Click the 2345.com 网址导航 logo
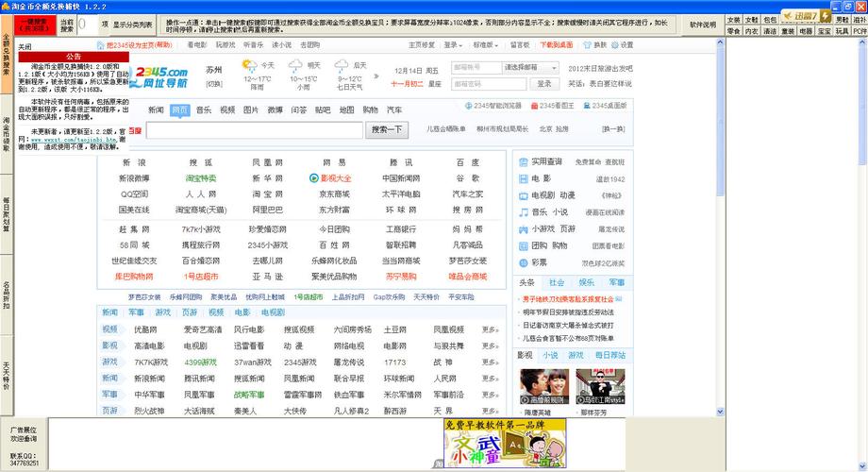868x472 pixels. pyautogui.click(x=160, y=77)
